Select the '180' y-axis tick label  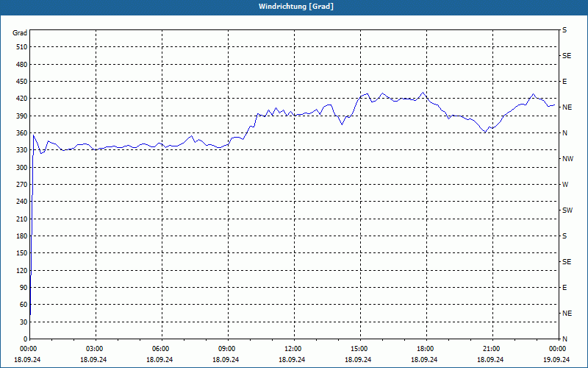[x=22, y=236]
